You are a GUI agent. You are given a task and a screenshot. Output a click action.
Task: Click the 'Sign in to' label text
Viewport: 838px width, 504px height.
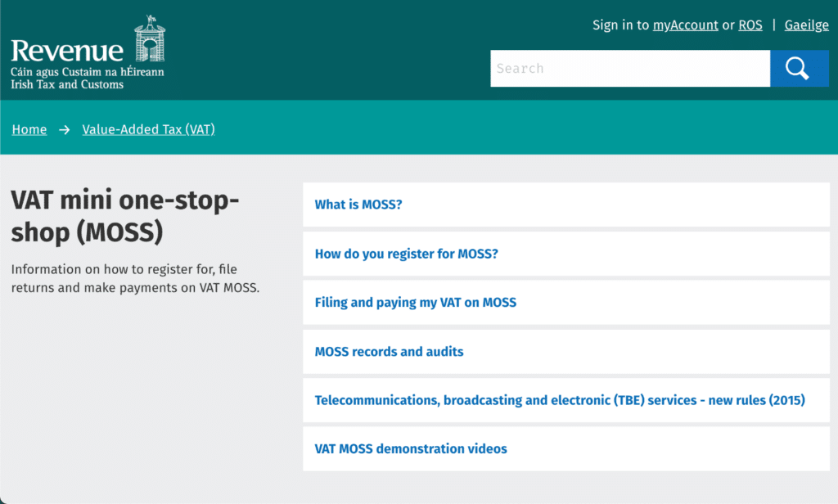tap(621, 25)
